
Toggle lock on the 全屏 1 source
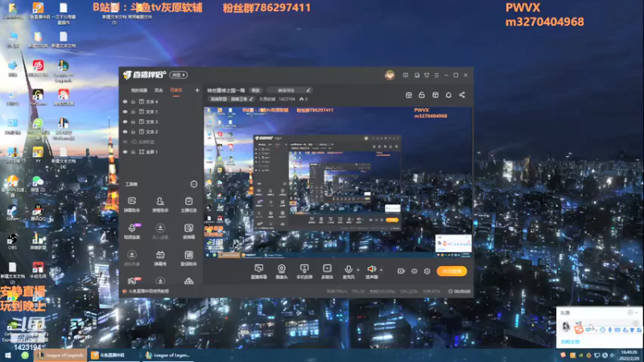click(x=133, y=152)
